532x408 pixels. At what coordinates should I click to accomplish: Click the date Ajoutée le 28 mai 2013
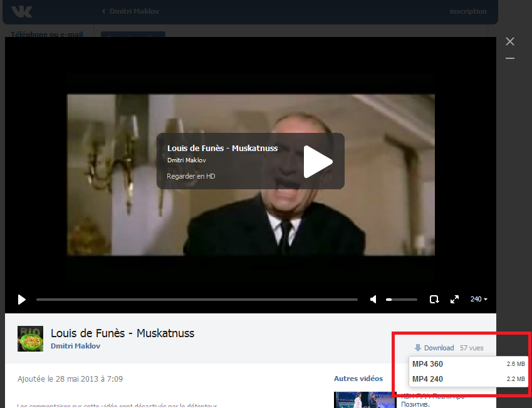70,379
